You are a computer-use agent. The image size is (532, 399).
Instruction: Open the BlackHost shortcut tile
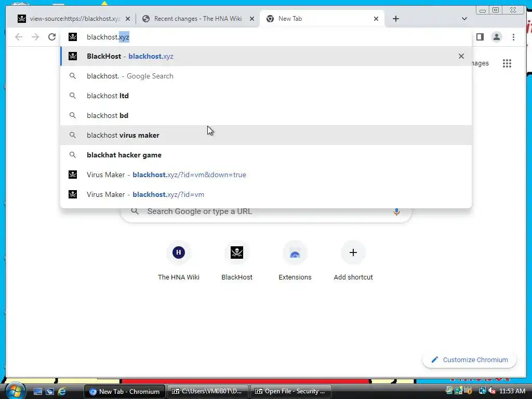[x=237, y=261]
